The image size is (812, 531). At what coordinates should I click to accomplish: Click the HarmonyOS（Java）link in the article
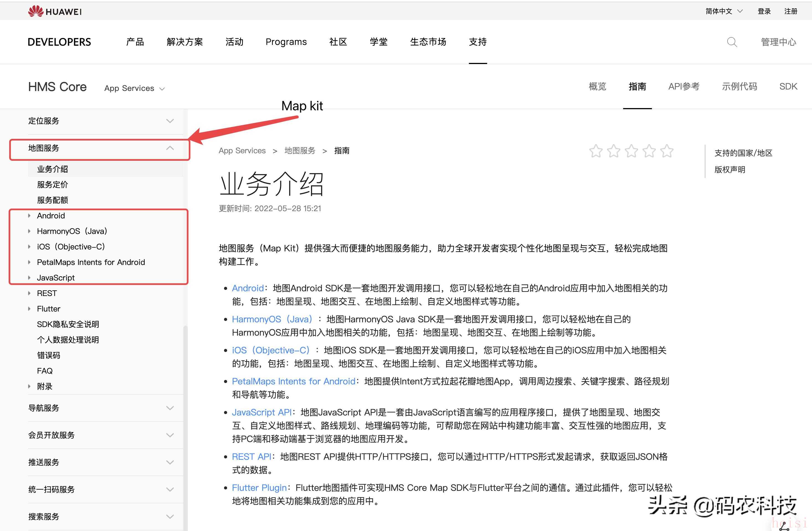[x=272, y=319]
